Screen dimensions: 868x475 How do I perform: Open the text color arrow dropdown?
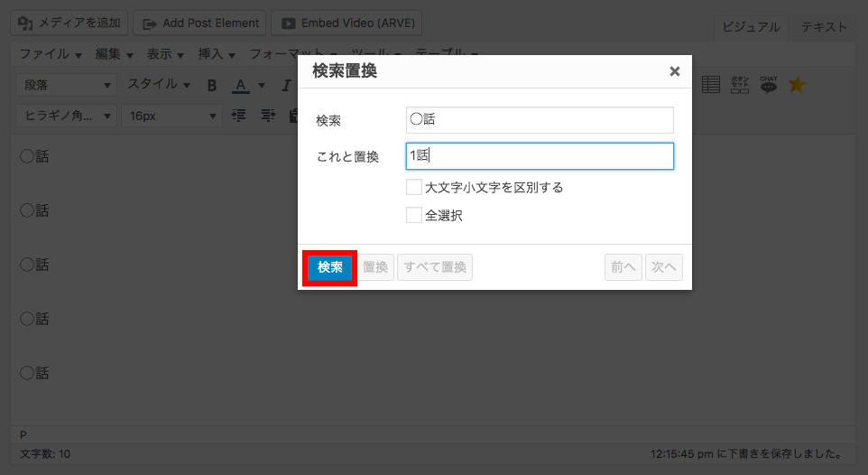(x=262, y=86)
